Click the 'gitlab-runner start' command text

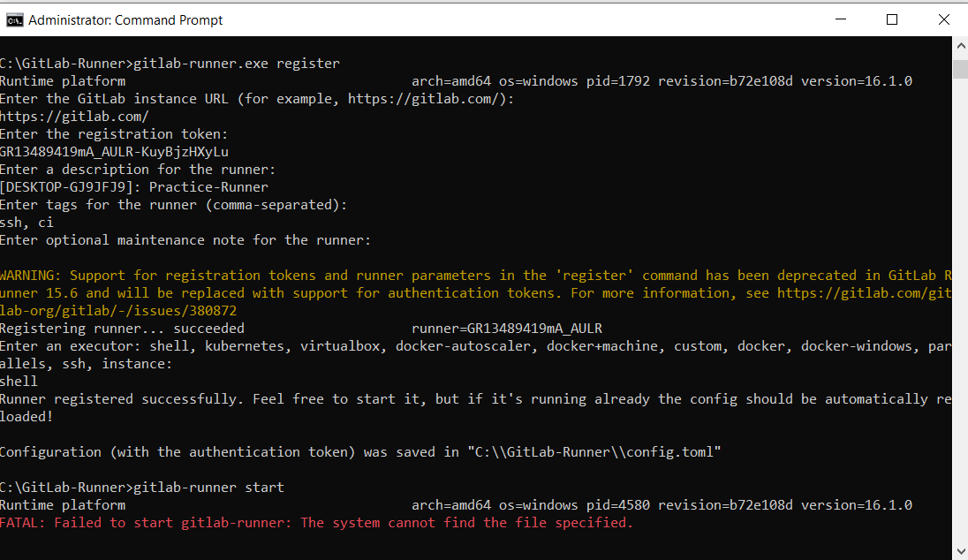pyautogui.click(x=208, y=488)
